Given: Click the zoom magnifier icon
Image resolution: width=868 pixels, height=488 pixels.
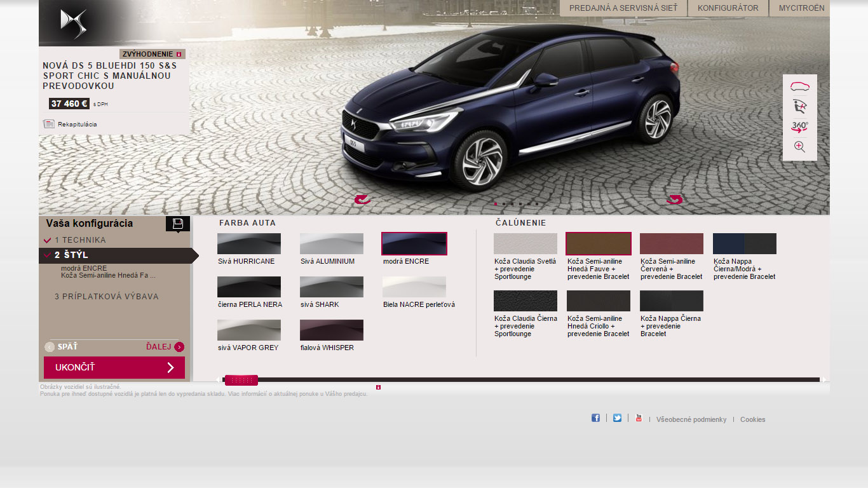Looking at the screenshot, I should tap(799, 147).
